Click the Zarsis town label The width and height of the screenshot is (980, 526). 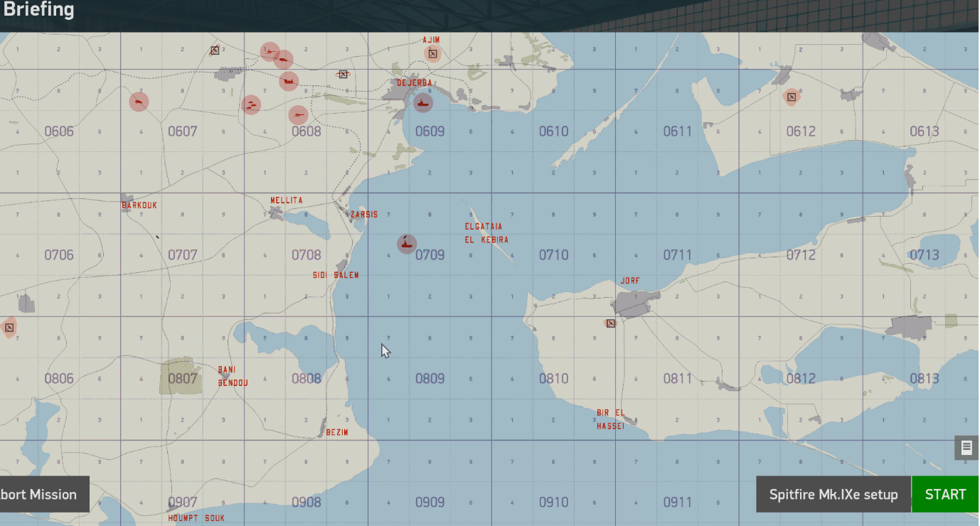(363, 215)
